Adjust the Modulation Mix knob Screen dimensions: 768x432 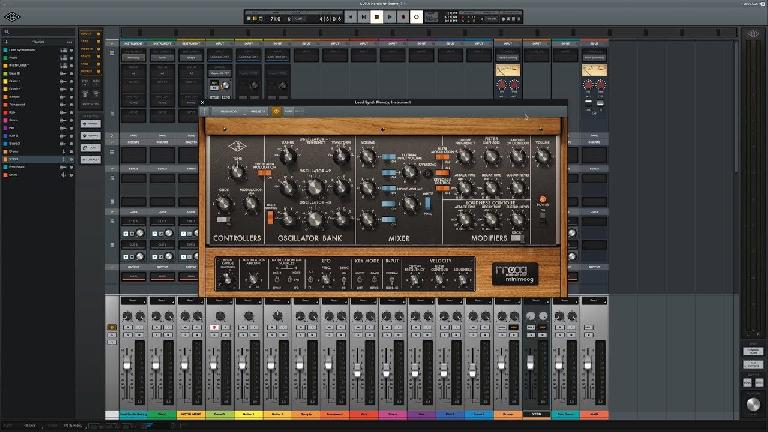pyautogui.click(x=251, y=202)
